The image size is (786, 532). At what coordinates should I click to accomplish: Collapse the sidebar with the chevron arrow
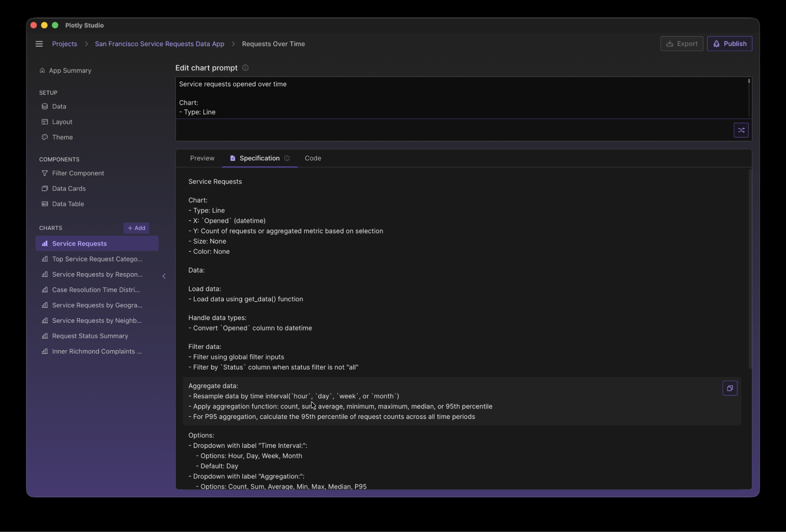(164, 276)
